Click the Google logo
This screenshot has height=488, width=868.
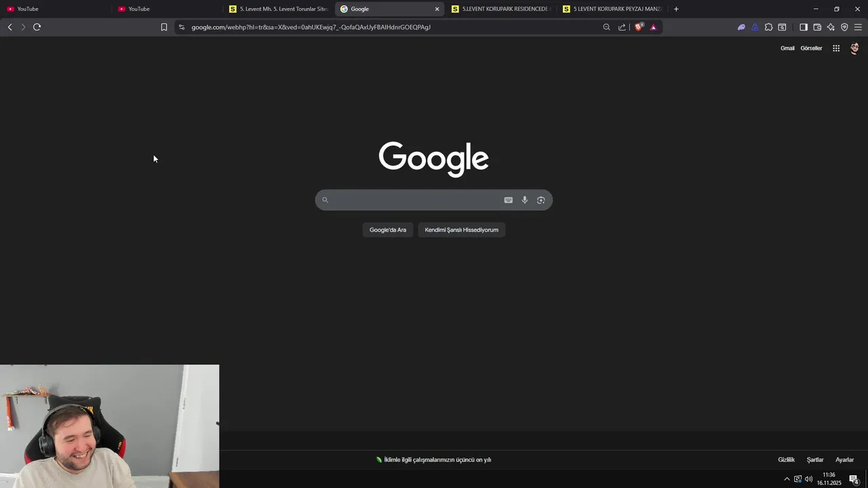click(x=433, y=159)
